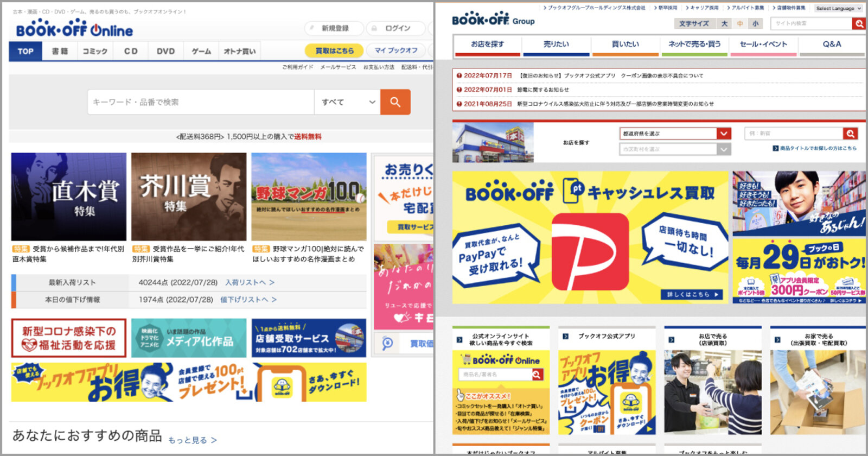
Task: Open 2022年07月17日 news item
Action: [x=579, y=76]
